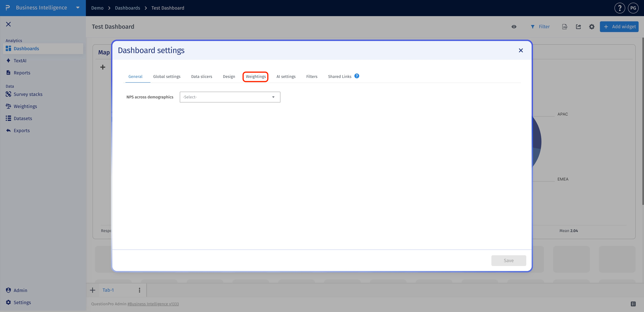
Task: Click the Shared Links help icon
Action: click(x=357, y=76)
